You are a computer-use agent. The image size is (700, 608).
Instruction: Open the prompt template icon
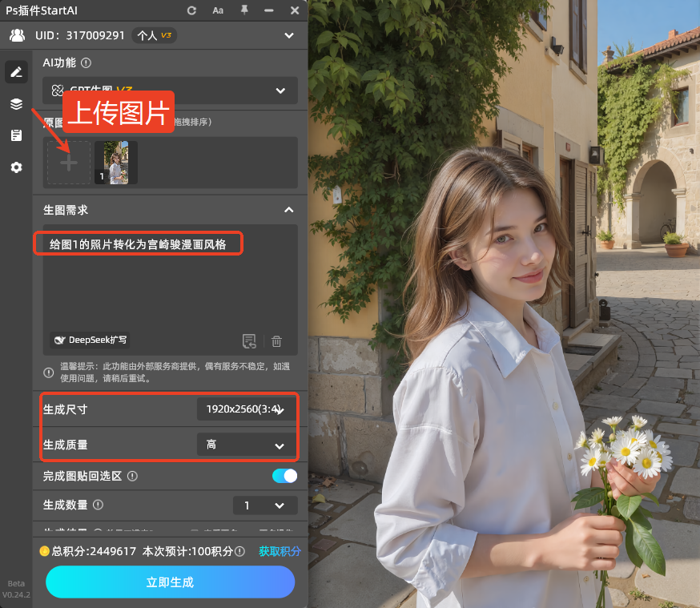[x=249, y=341]
